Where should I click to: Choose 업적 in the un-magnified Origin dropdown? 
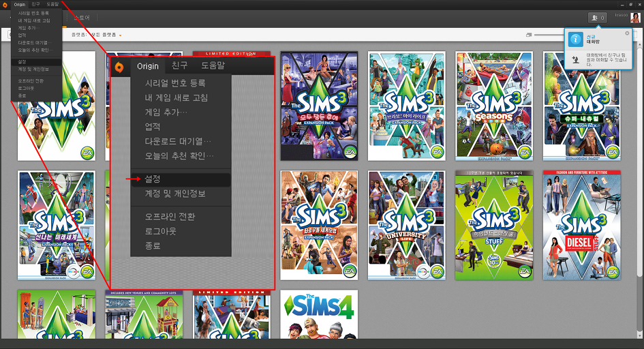[37, 35]
